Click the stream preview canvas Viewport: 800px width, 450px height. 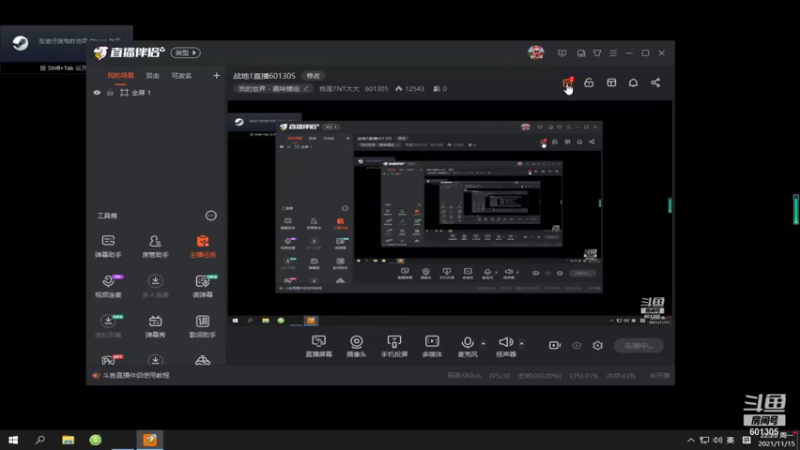[x=449, y=213]
